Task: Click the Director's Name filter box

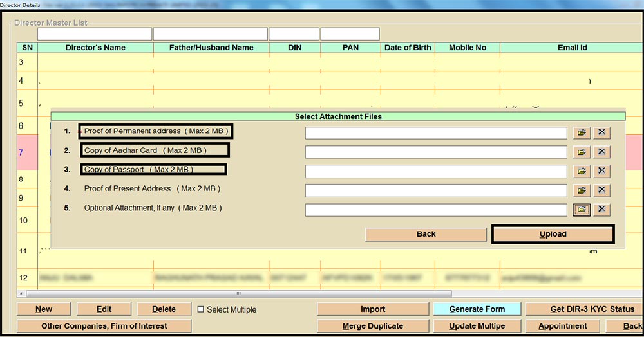Action: [95, 33]
